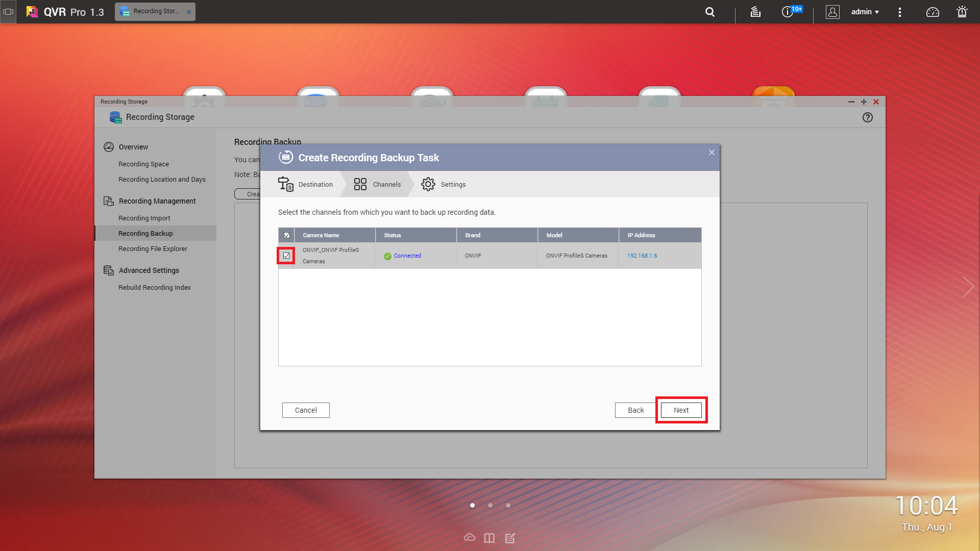The height and width of the screenshot is (551, 980).
Task: Open the 192.168.1.6 IP address link
Action: pos(642,256)
